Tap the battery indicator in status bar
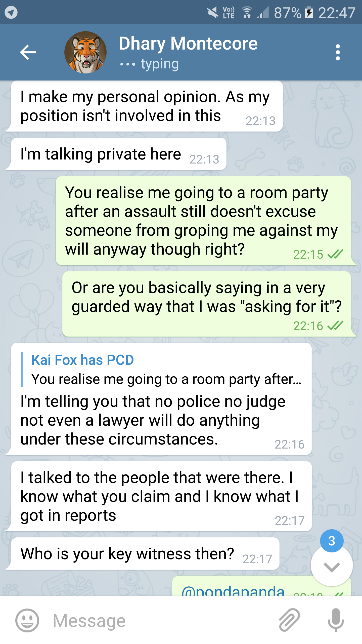The image size is (362, 644). [309, 13]
